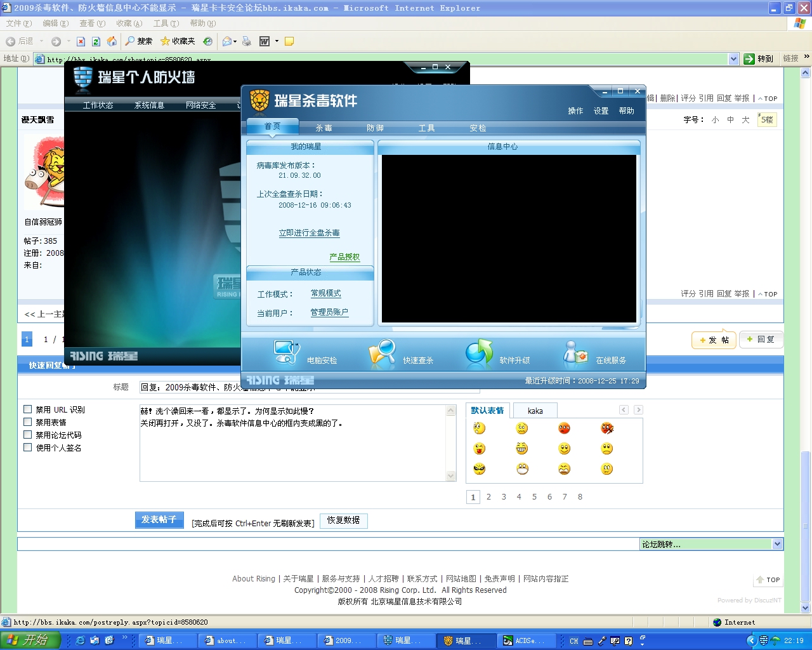This screenshot has height=650, width=812.
Task: Open IE History toolbar icon
Action: (x=207, y=41)
